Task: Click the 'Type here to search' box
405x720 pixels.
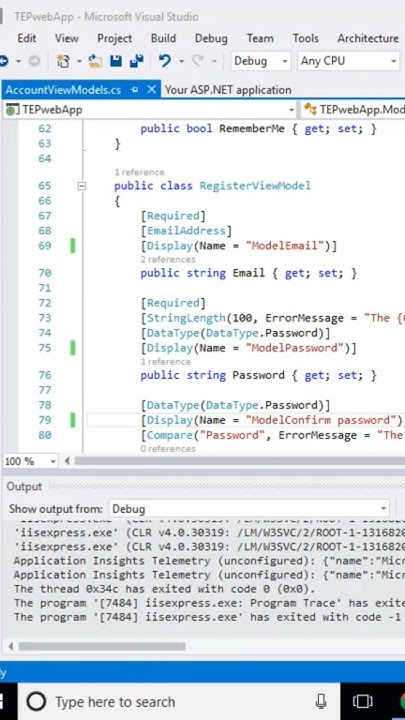Action: pos(180,702)
